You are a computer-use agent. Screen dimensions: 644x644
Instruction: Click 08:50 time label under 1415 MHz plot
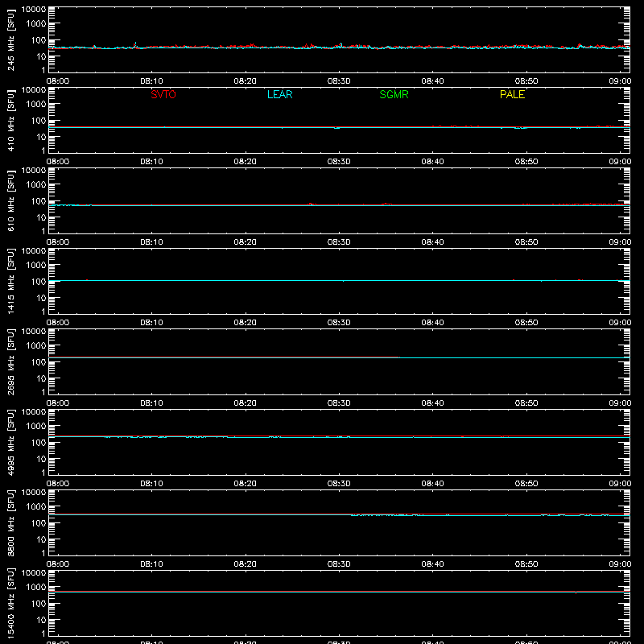[x=526, y=323]
